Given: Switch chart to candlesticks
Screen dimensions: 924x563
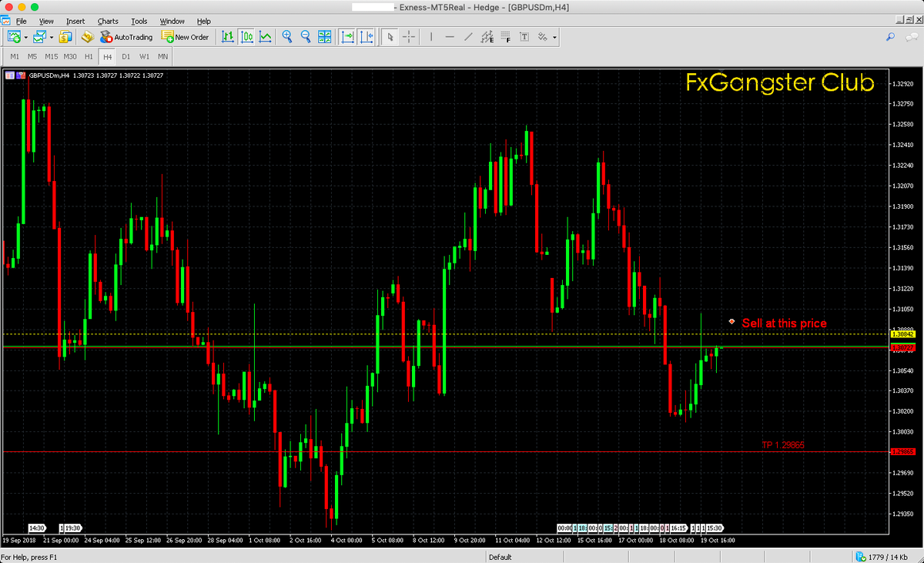Looking at the screenshot, I should [246, 36].
